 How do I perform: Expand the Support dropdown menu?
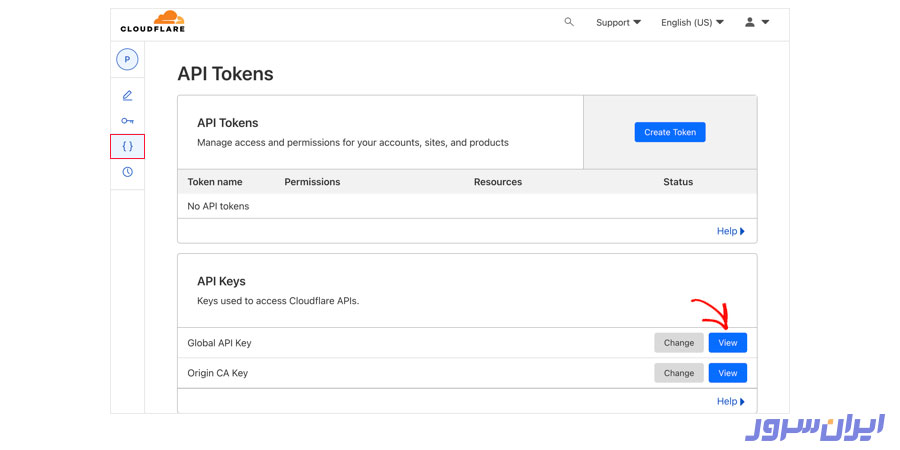click(618, 22)
